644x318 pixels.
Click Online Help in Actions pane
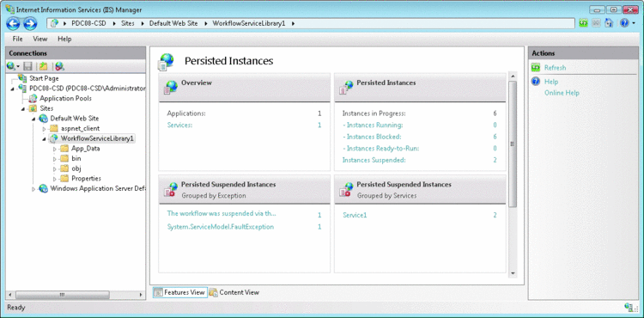click(562, 93)
